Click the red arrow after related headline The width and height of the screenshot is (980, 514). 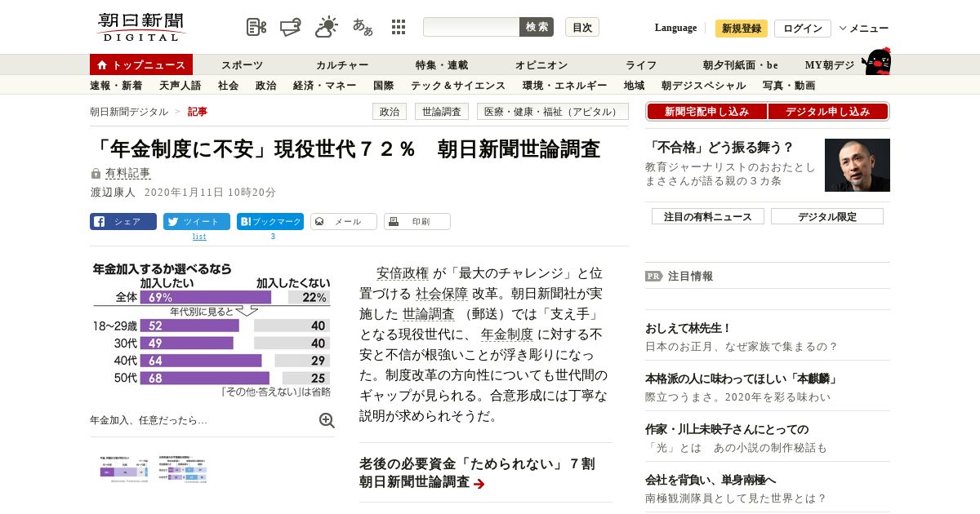[479, 484]
